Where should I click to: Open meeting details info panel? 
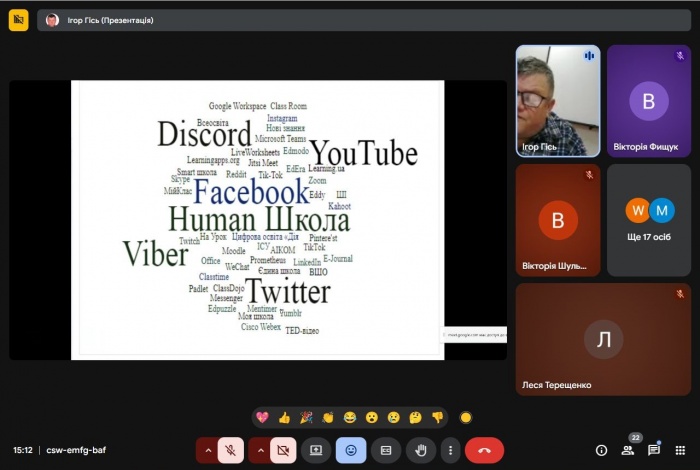point(601,450)
